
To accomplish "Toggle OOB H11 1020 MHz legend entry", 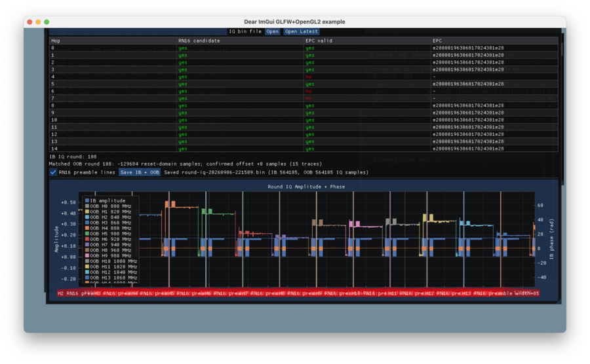I will point(111,266).
